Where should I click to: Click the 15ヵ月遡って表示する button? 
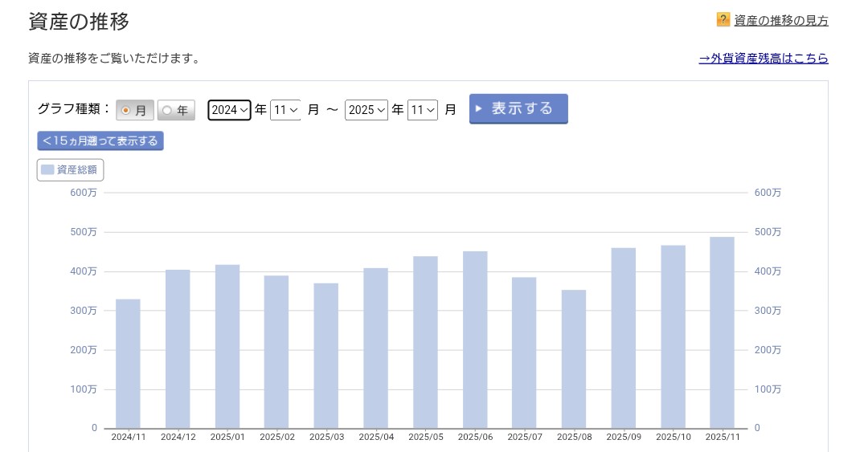[100, 141]
